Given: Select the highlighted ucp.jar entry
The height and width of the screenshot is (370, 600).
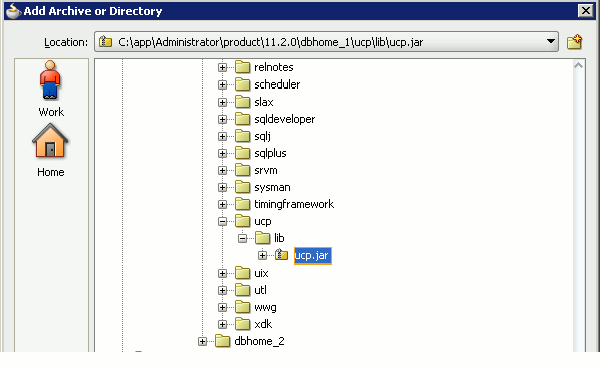Looking at the screenshot, I should [313, 256].
